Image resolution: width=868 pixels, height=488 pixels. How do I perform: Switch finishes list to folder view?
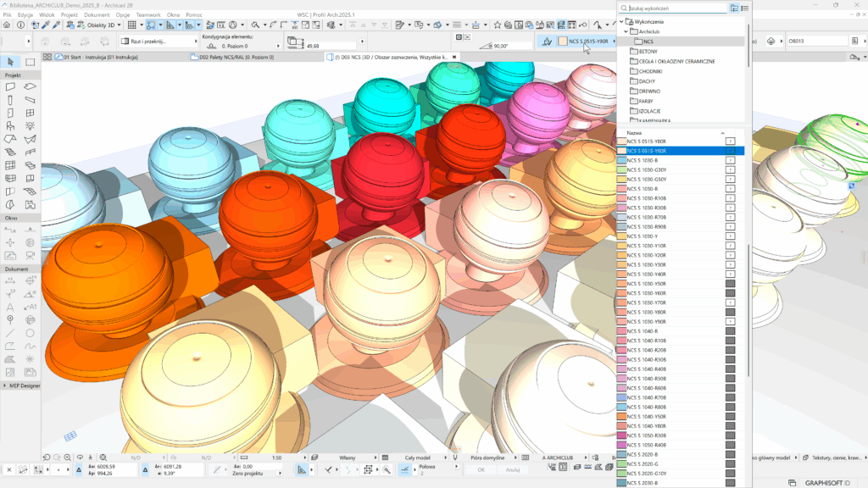click(734, 8)
